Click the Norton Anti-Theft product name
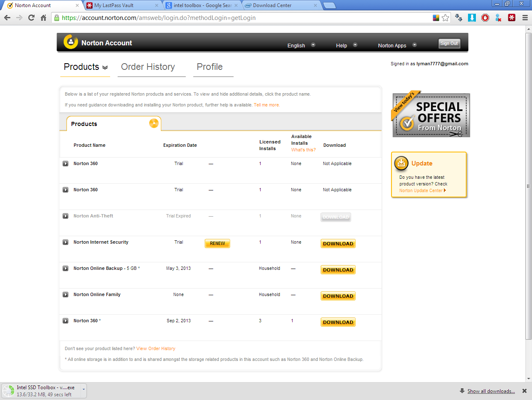The height and width of the screenshot is (400, 532). coord(93,216)
